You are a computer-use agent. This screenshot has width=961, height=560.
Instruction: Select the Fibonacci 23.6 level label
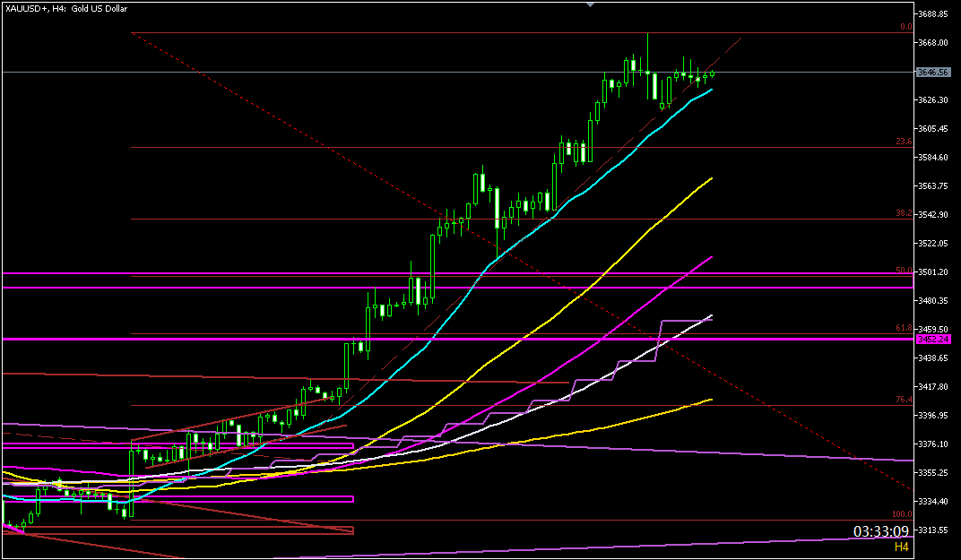[x=904, y=142]
